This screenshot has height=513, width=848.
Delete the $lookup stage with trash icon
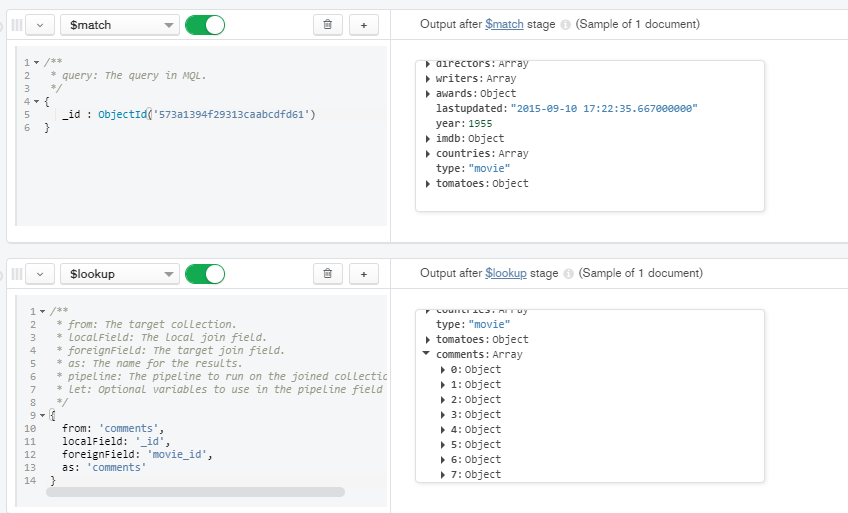pyautogui.click(x=328, y=273)
